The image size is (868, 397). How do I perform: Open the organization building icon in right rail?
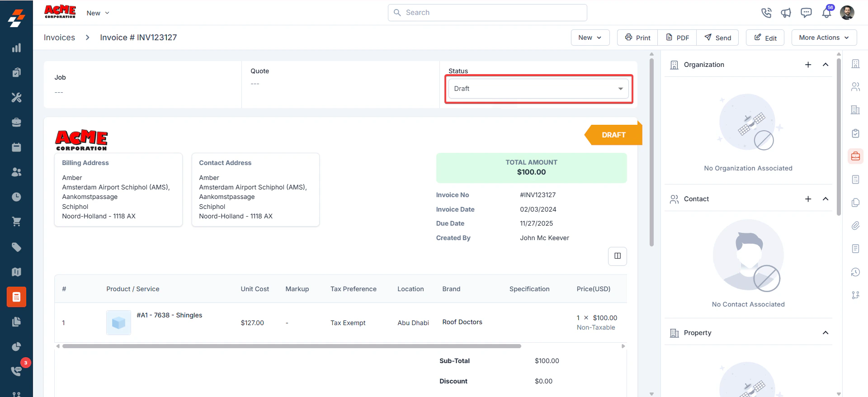click(x=855, y=64)
